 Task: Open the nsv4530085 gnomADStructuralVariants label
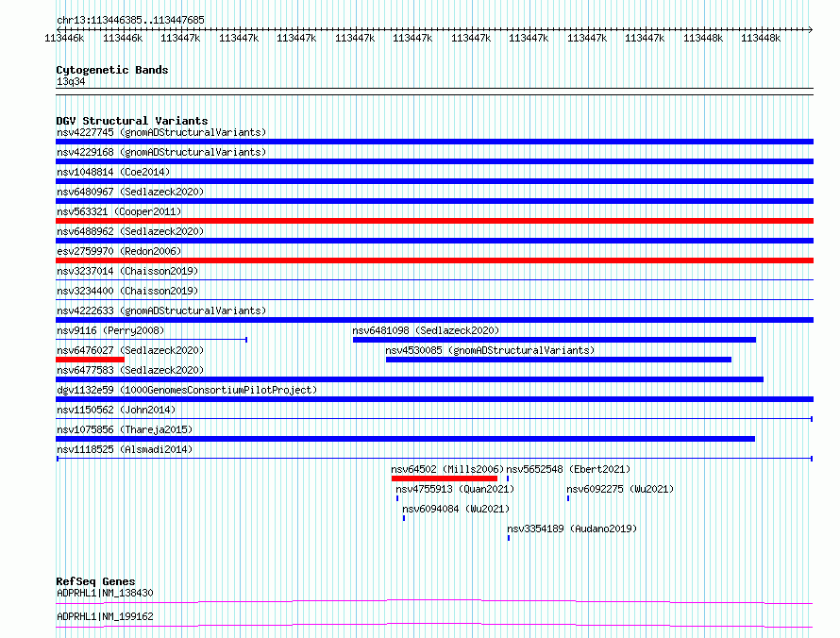[x=490, y=350]
